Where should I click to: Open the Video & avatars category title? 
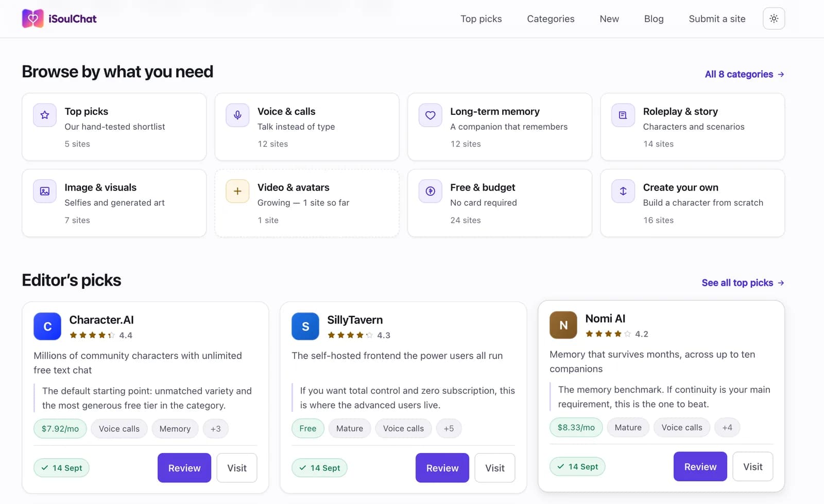294,187
